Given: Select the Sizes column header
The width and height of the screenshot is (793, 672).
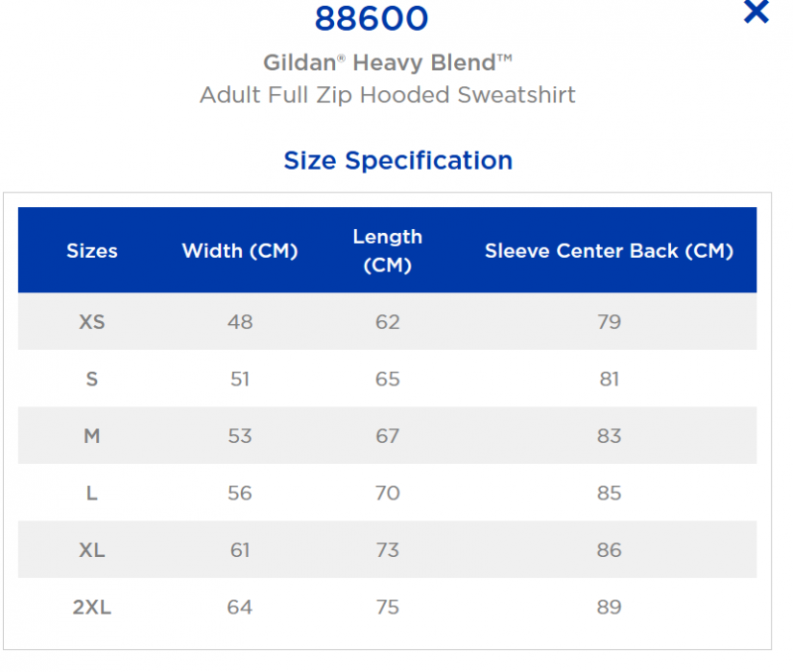Looking at the screenshot, I should [x=92, y=251].
